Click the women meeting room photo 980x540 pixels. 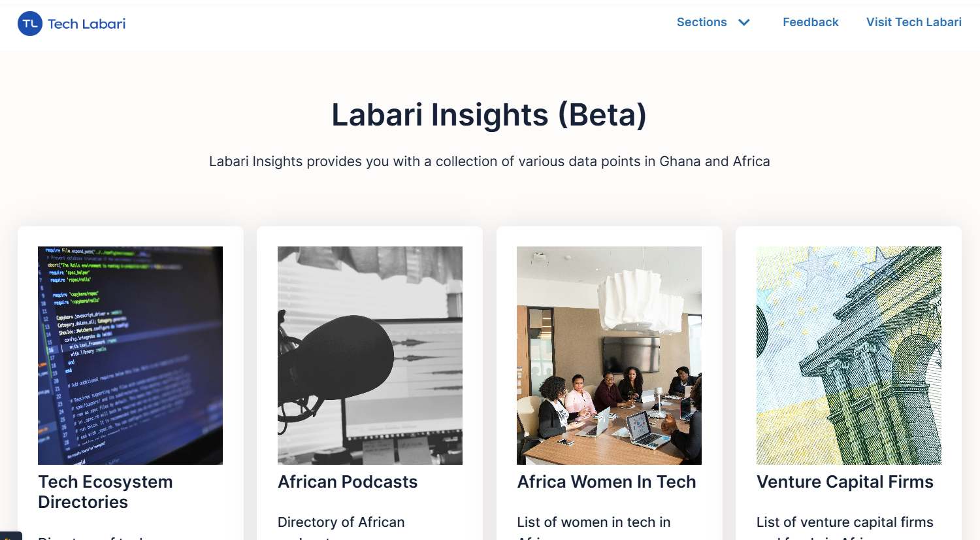[x=609, y=355]
